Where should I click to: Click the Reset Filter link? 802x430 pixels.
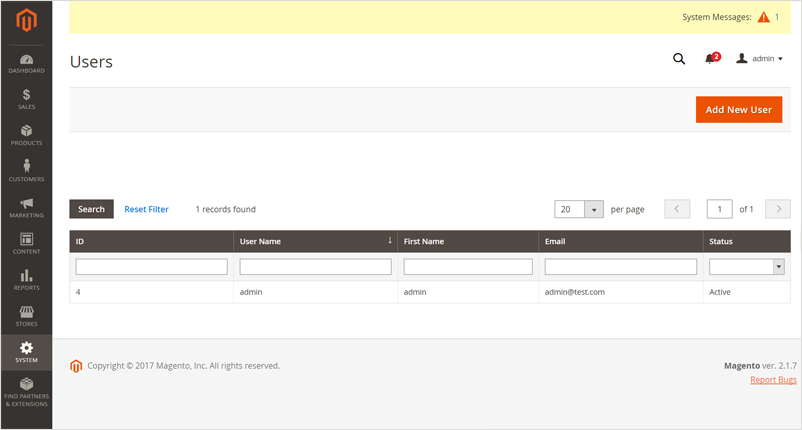click(146, 209)
